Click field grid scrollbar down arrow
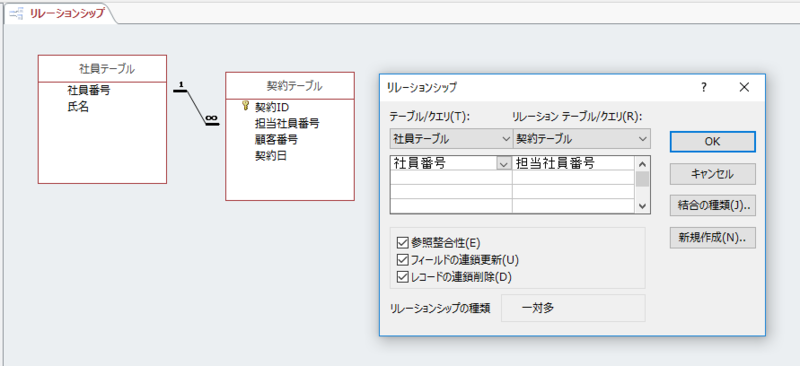 642,206
